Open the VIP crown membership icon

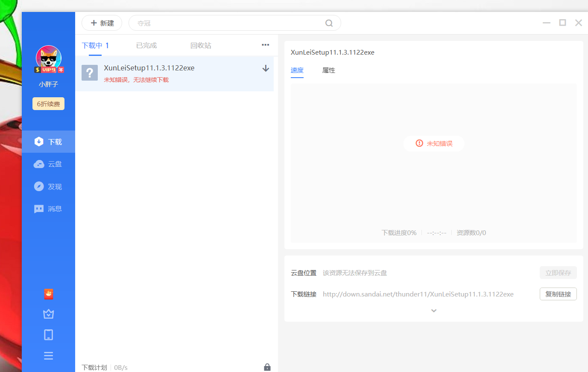[x=48, y=314]
